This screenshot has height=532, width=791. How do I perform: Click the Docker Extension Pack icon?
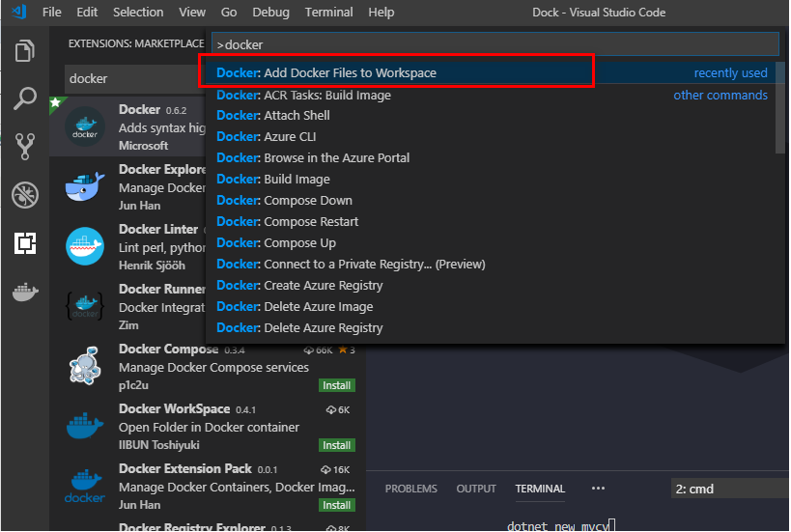pos(85,486)
